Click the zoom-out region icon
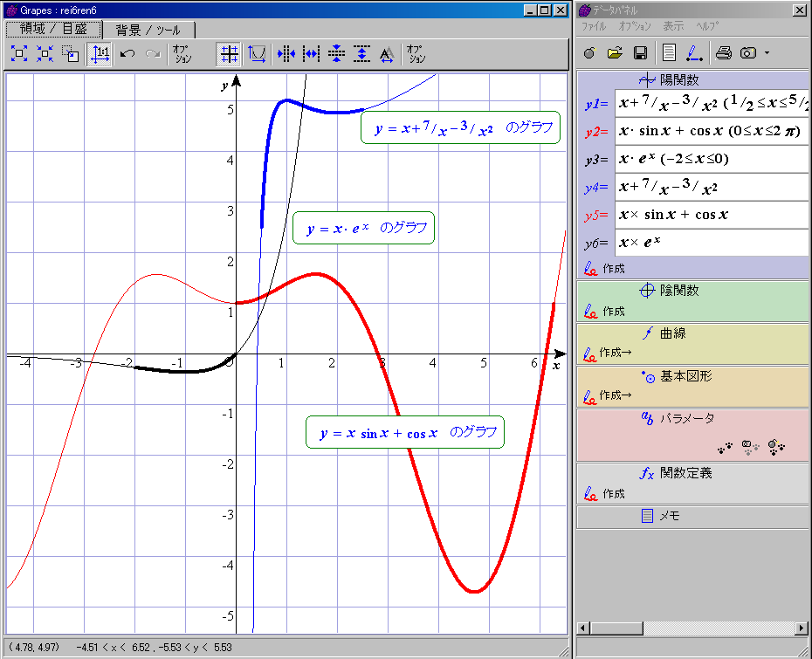The image size is (812, 659). click(x=45, y=53)
